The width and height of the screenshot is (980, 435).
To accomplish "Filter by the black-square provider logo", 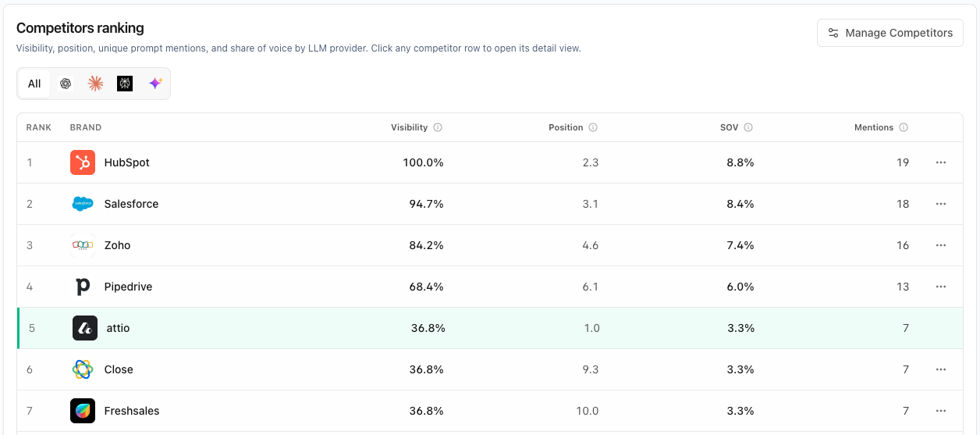I will [125, 84].
